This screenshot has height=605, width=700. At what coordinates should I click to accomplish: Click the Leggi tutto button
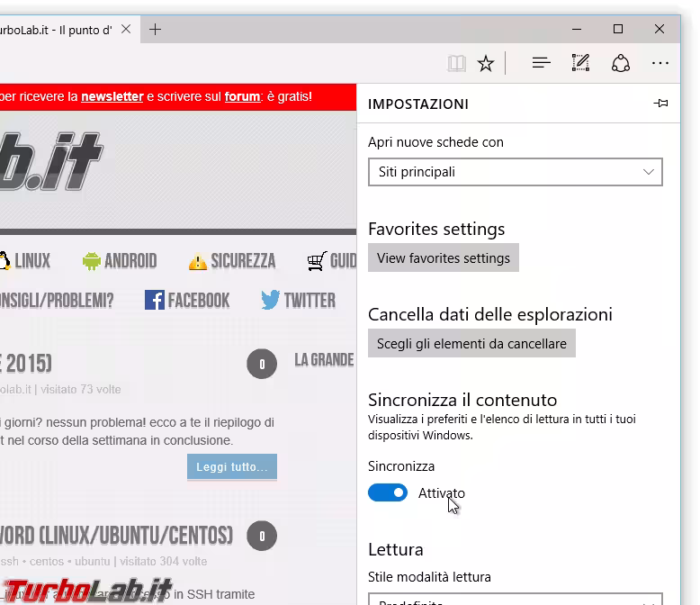232,467
